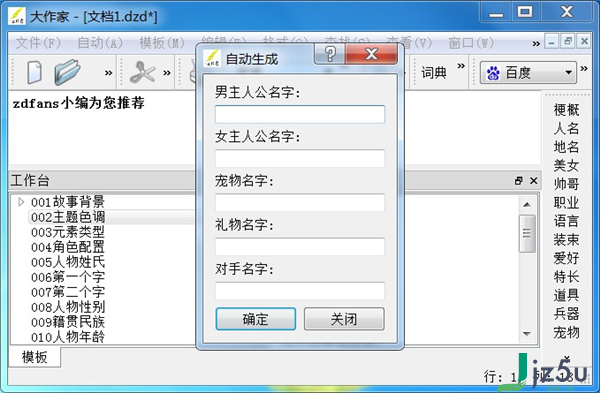The width and height of the screenshot is (600, 393).
Task: Click 爱好 in right sidebar
Action: point(566,258)
